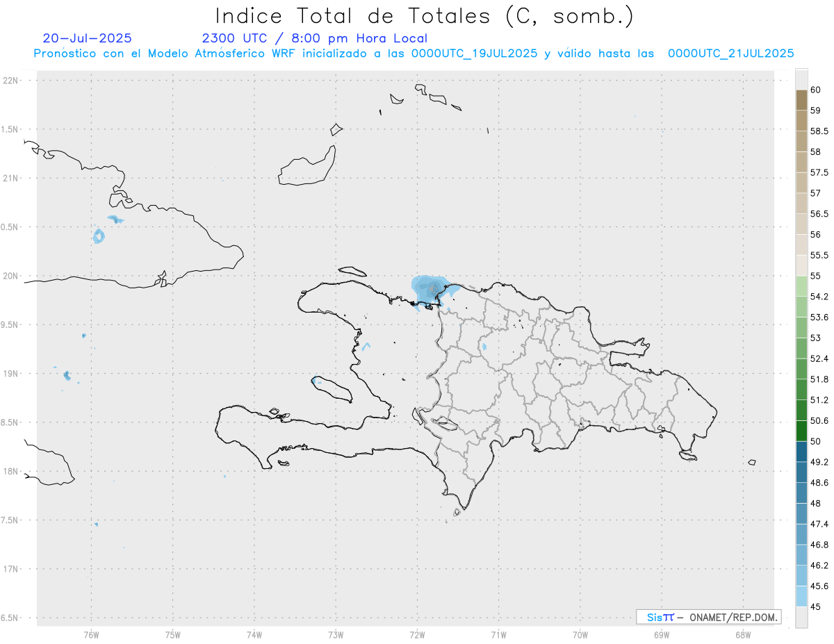The image size is (834, 644).
Task: Click the '21N' latitude label
Action: pos(11,178)
